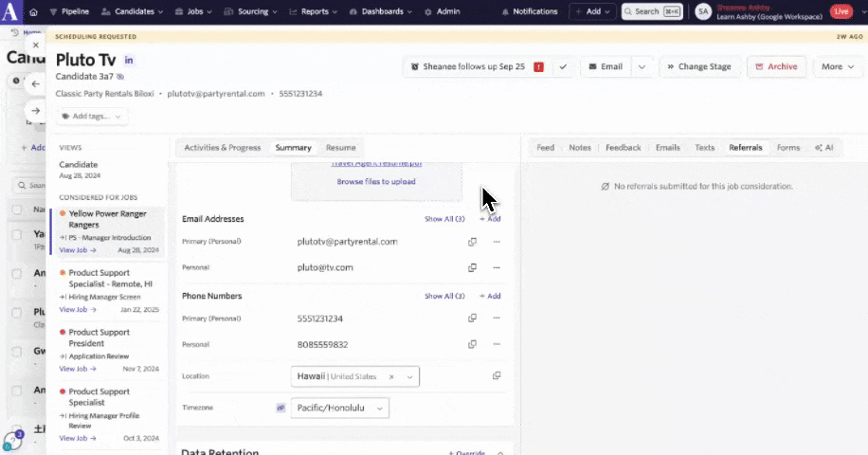Image resolution: width=868 pixels, height=455 pixels.
Task: Mark follow-up complete with checkmark
Action: 563,67
